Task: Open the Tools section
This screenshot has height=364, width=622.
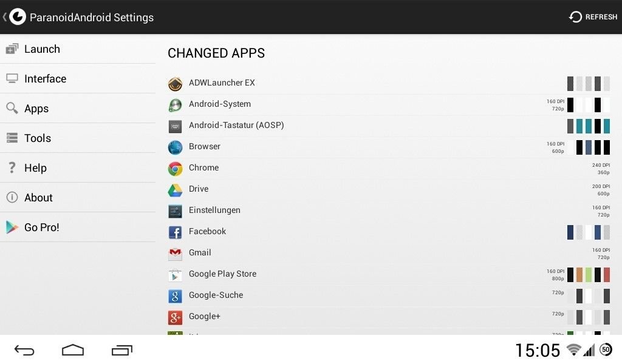Action: 78,138
